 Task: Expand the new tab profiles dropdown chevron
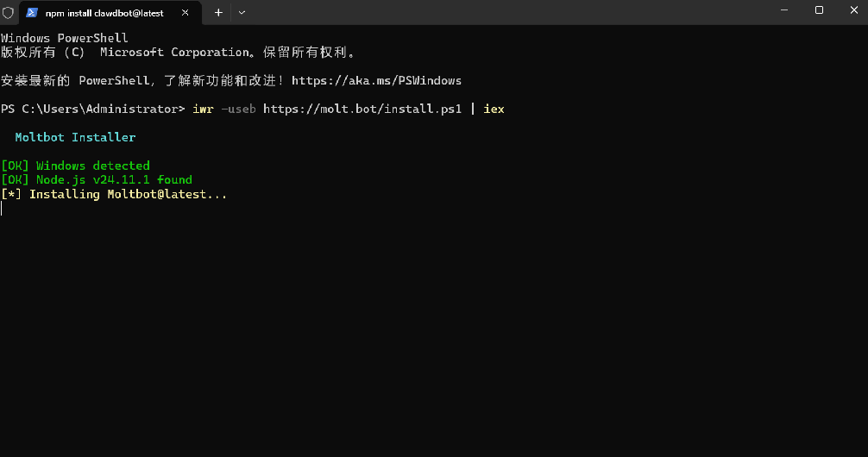click(x=242, y=13)
